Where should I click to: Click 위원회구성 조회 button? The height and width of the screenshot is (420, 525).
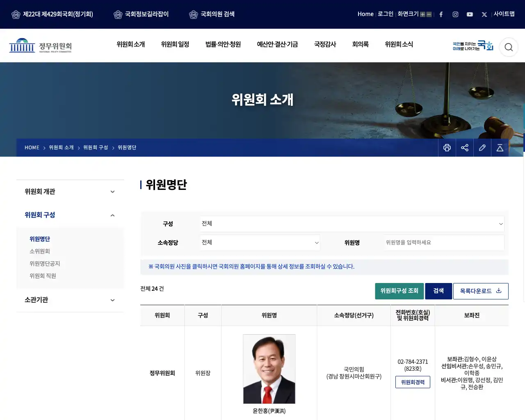point(399,291)
